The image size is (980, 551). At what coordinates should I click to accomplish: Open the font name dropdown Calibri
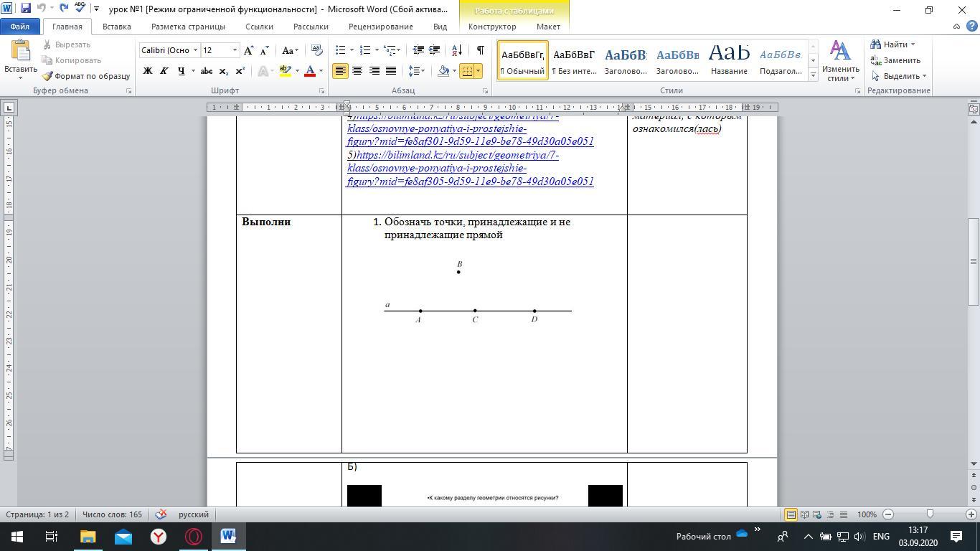(x=195, y=50)
